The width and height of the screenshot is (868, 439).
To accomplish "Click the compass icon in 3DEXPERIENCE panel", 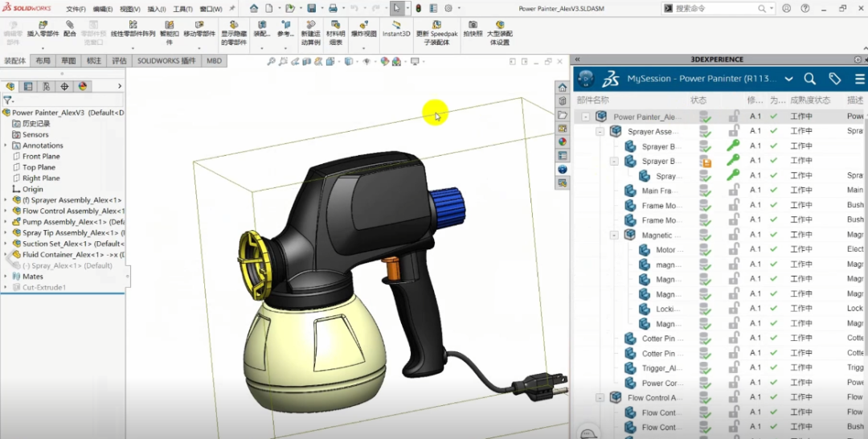I will 586,79.
